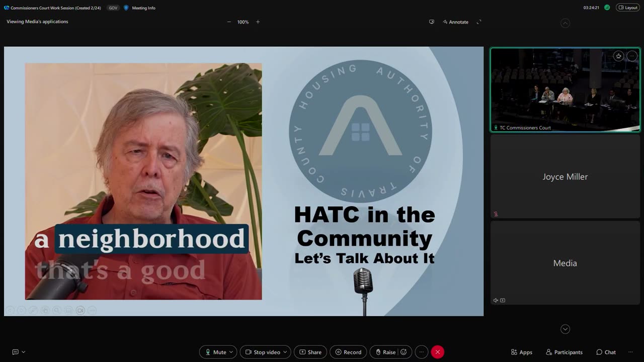Toggle the Mute microphone button
The height and width of the screenshot is (362, 644).
click(215, 352)
